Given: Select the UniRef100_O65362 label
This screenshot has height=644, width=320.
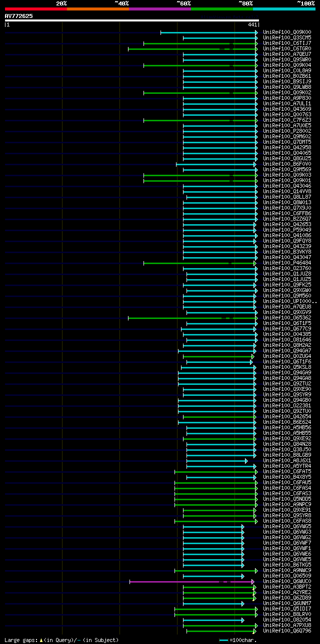Looking at the screenshot, I should tap(287, 318).
